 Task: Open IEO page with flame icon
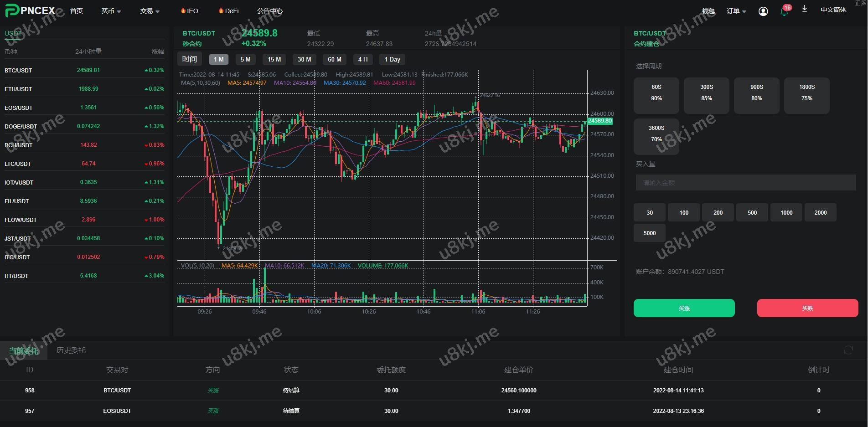(189, 11)
